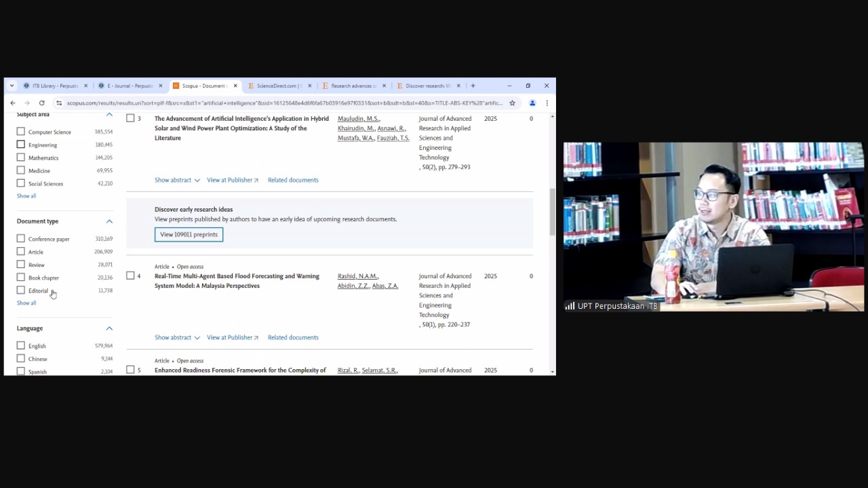Click the site information icon in address bar
This screenshot has height=488, width=868.
click(59, 103)
